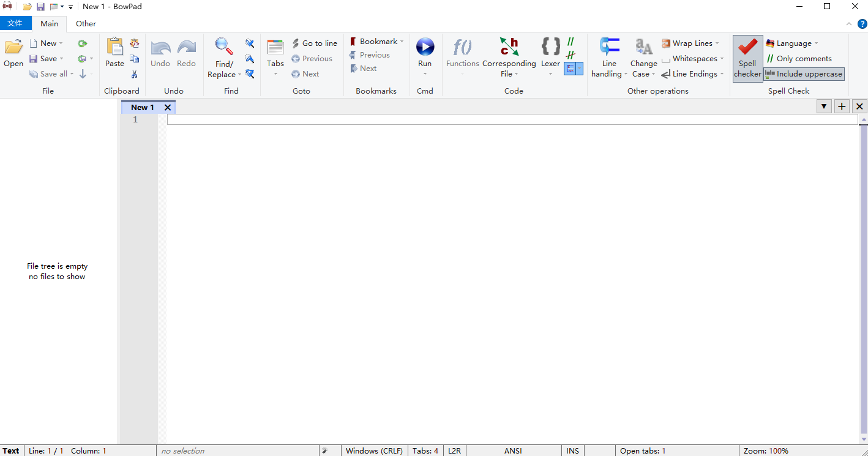The width and height of the screenshot is (868, 456).
Task: Open the Whitespaces dropdown menu
Action: pyautogui.click(x=694, y=59)
